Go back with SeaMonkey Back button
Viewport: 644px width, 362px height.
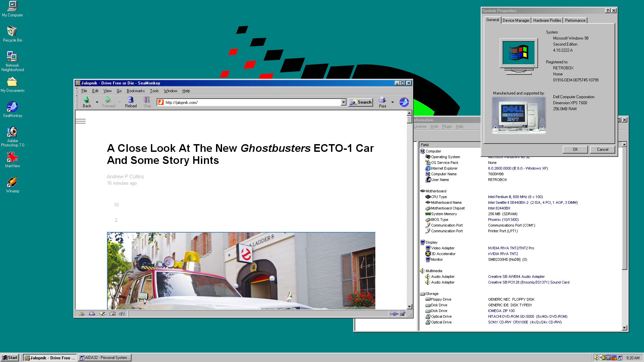(87, 102)
